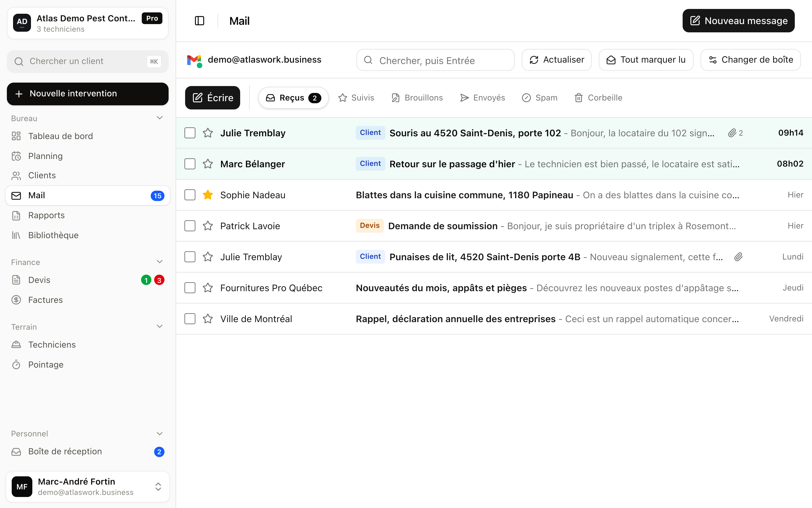Select checkbox for Sophie Nadeau email
The width and height of the screenshot is (812, 508).
pos(190,195)
